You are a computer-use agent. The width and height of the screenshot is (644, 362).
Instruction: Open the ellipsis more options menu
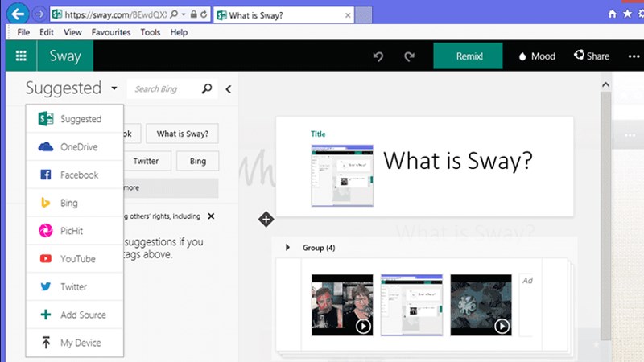[634, 56]
